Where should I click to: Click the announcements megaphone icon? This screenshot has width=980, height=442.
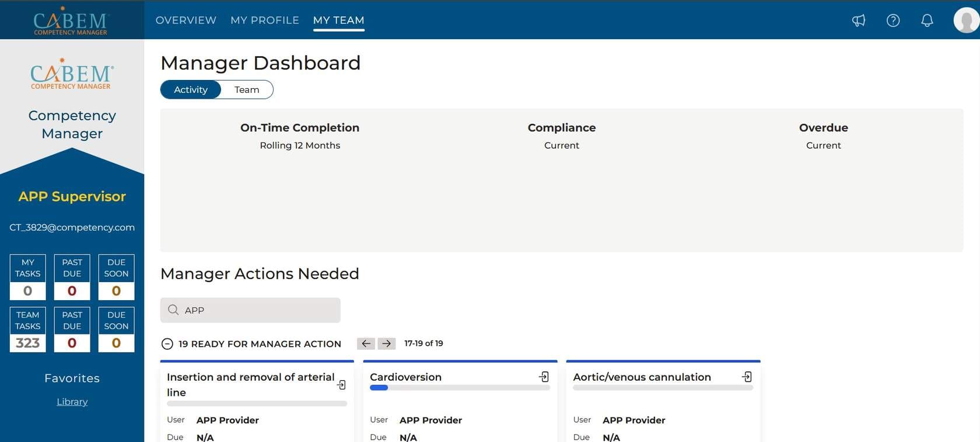point(858,20)
